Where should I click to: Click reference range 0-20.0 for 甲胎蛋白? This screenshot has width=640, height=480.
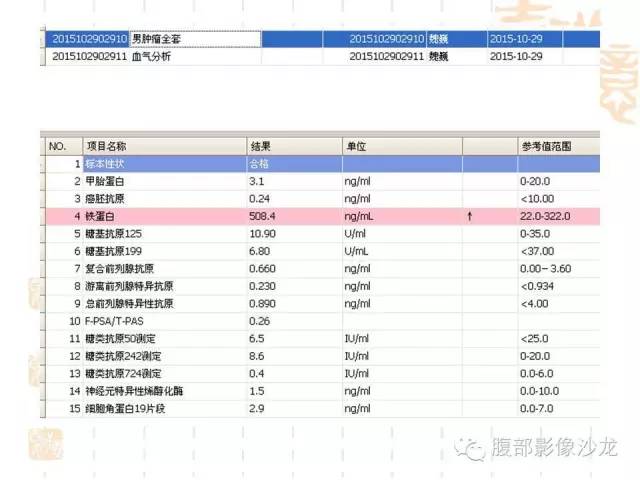coord(535,181)
